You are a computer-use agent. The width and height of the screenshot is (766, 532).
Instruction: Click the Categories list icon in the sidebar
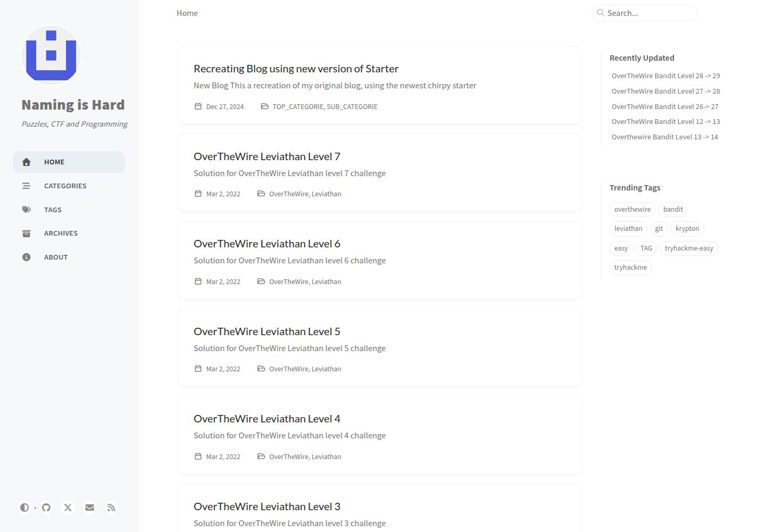coord(26,186)
